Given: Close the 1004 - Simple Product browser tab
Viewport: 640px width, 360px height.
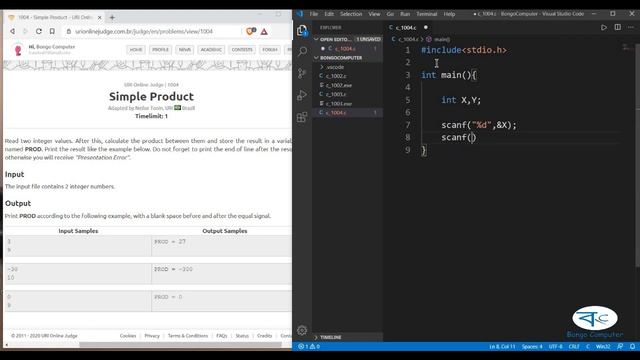Looking at the screenshot, I should click(x=99, y=18).
